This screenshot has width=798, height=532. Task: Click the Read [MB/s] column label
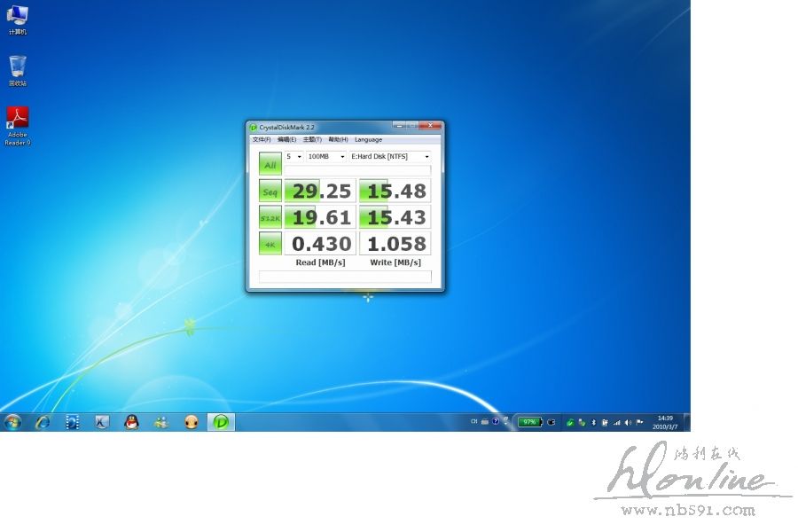pos(320,262)
